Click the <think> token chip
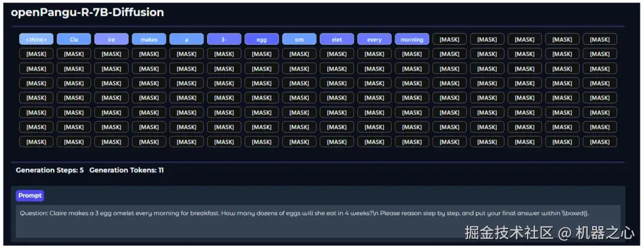644x250 pixels. (x=36, y=39)
